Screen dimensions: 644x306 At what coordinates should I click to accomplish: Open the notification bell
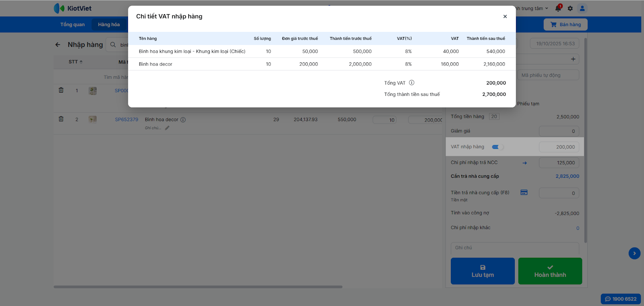[x=558, y=8]
